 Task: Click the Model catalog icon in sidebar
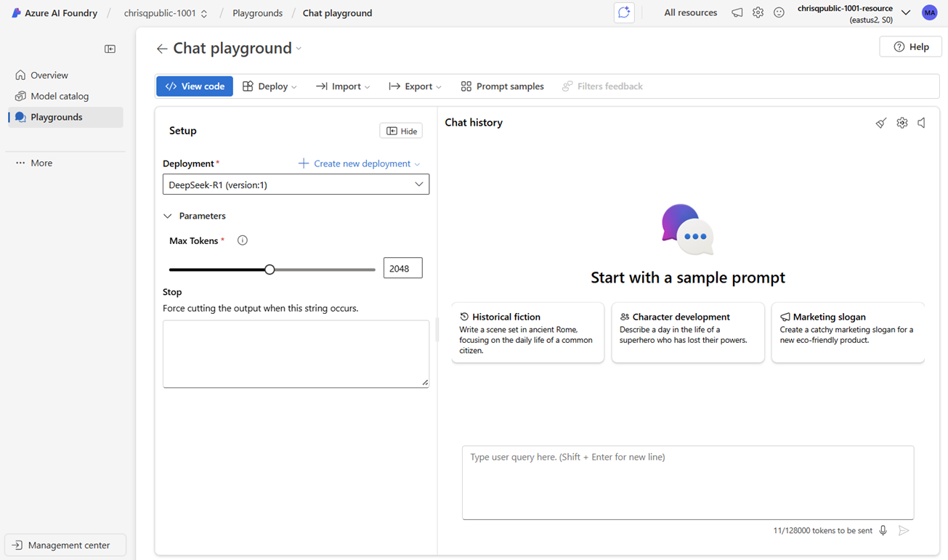(x=20, y=96)
